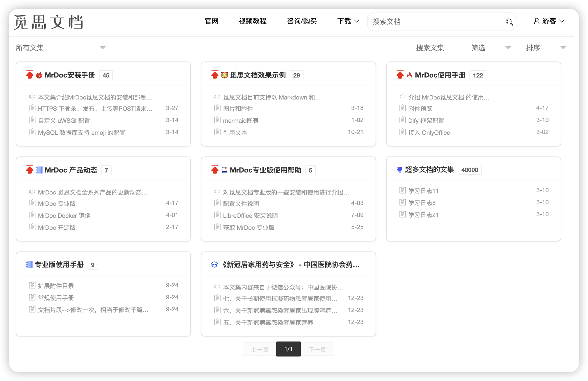Click the red pin-top arrow on 觅思文档效果示例
The width and height of the screenshot is (588, 381).
click(215, 74)
